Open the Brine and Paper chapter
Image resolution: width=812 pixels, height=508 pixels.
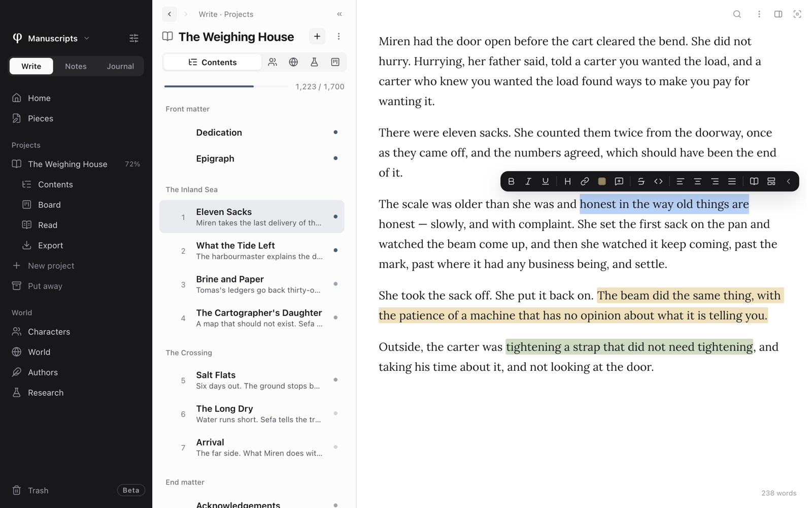coord(252,284)
